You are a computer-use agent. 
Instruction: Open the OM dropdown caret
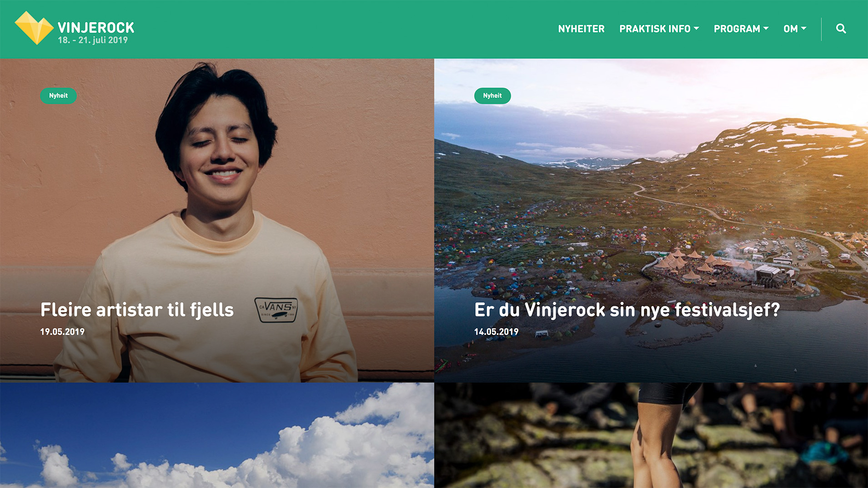pos(803,28)
